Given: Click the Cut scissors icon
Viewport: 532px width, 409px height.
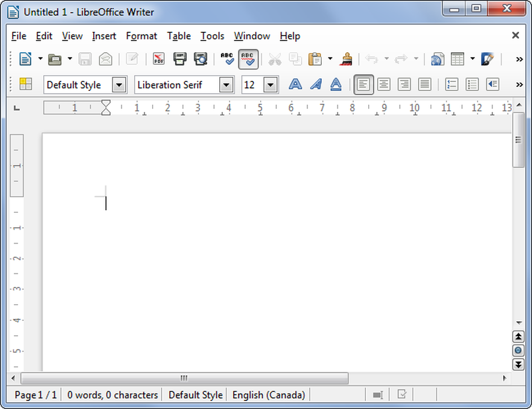Looking at the screenshot, I should (275, 59).
